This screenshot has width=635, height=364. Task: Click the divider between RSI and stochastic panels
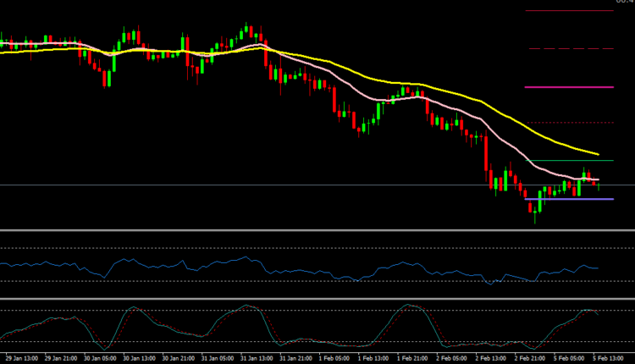[x=317, y=298]
